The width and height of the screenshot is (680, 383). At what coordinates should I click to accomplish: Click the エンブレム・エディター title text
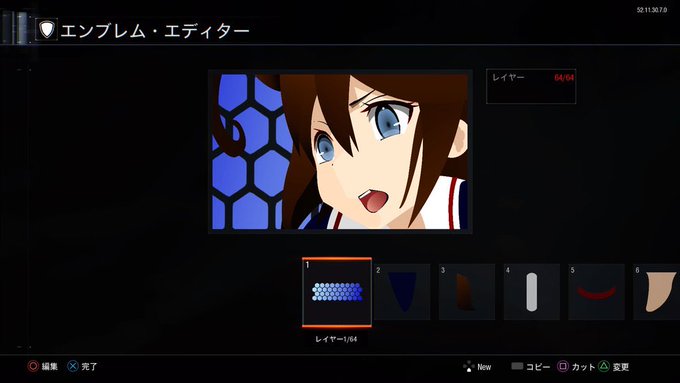(x=155, y=30)
